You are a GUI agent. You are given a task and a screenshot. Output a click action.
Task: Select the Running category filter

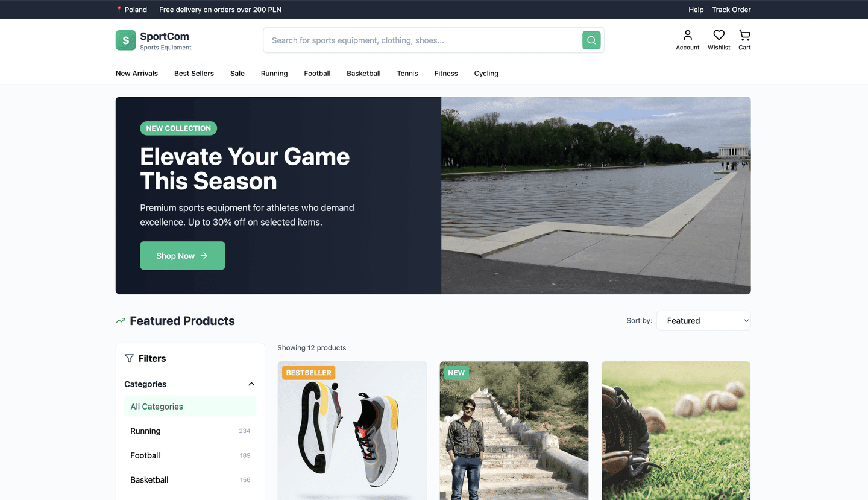point(145,431)
